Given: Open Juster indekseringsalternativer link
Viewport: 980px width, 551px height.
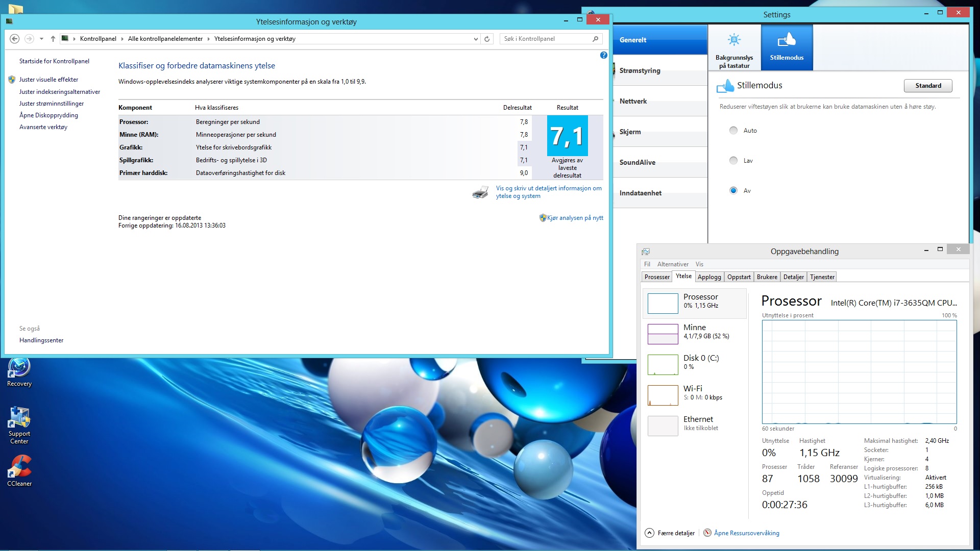Looking at the screenshot, I should [x=60, y=92].
